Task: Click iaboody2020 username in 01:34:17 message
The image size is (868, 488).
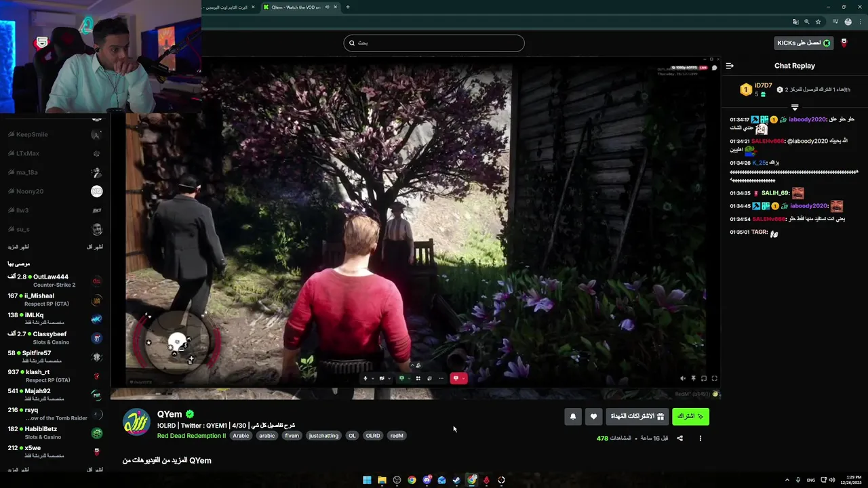Action: (807, 119)
